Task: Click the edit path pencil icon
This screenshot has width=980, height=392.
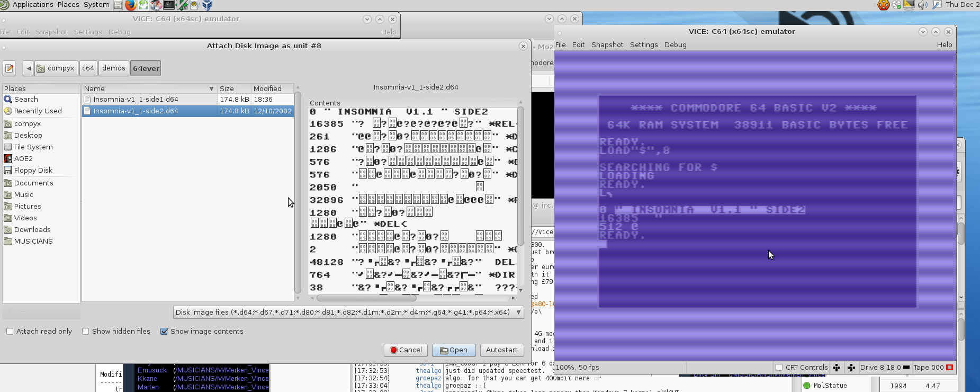Action: tap(9, 68)
